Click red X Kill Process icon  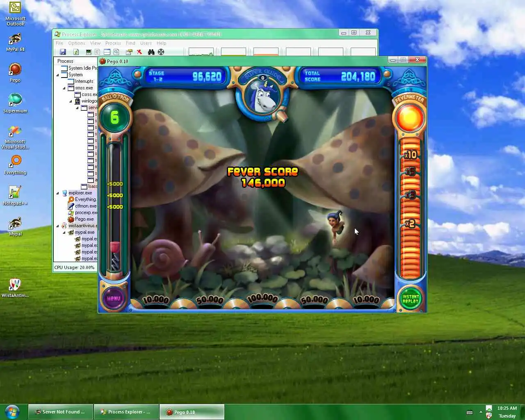[x=139, y=52]
